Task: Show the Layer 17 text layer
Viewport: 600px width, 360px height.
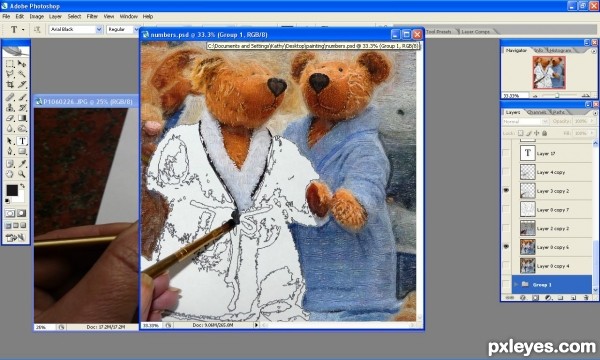Action: click(x=506, y=153)
